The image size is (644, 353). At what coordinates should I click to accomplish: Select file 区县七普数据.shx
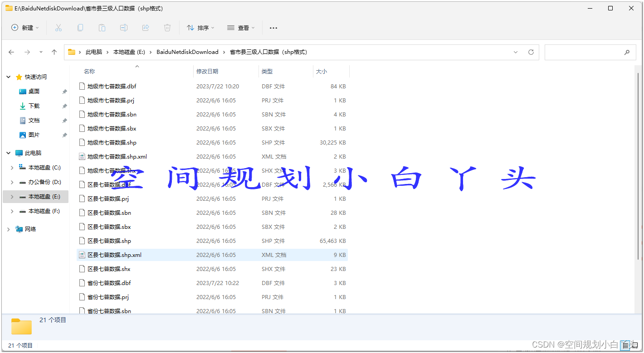tap(109, 269)
